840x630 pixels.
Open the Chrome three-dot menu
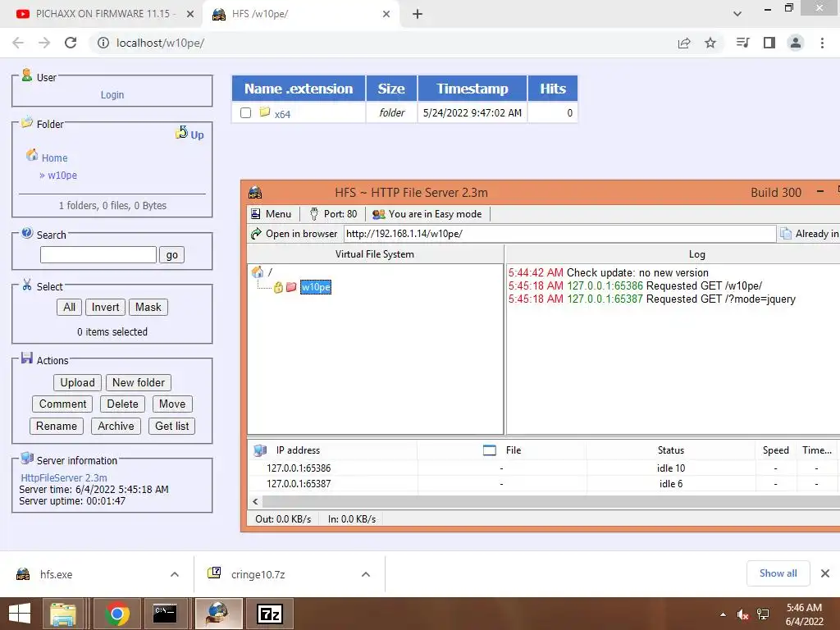click(x=822, y=43)
